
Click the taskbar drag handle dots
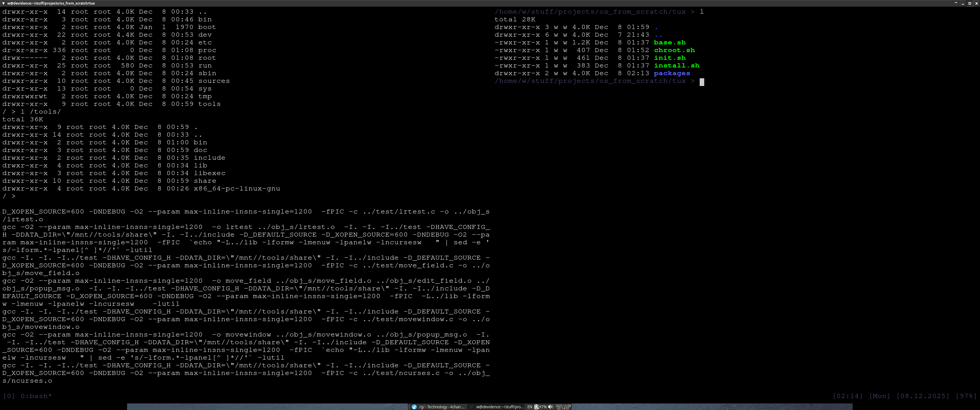409,407
